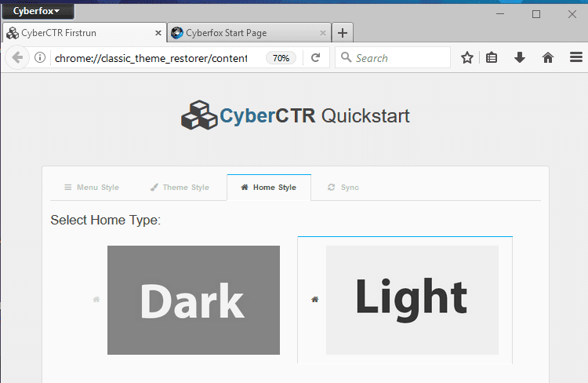Image resolution: width=588 pixels, height=383 pixels.
Task: Reset the 70% zoom indicator
Action: (281, 58)
